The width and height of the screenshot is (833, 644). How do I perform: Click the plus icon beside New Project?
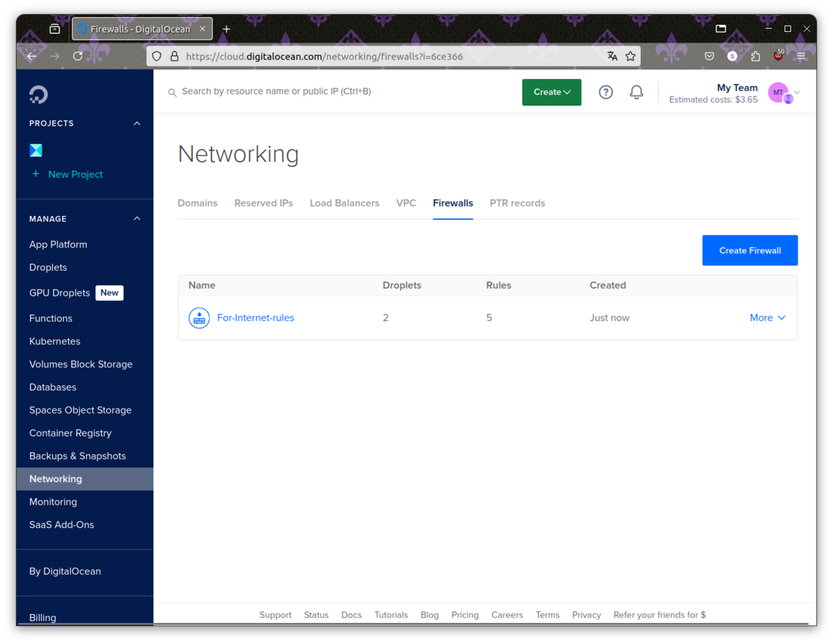click(x=35, y=174)
